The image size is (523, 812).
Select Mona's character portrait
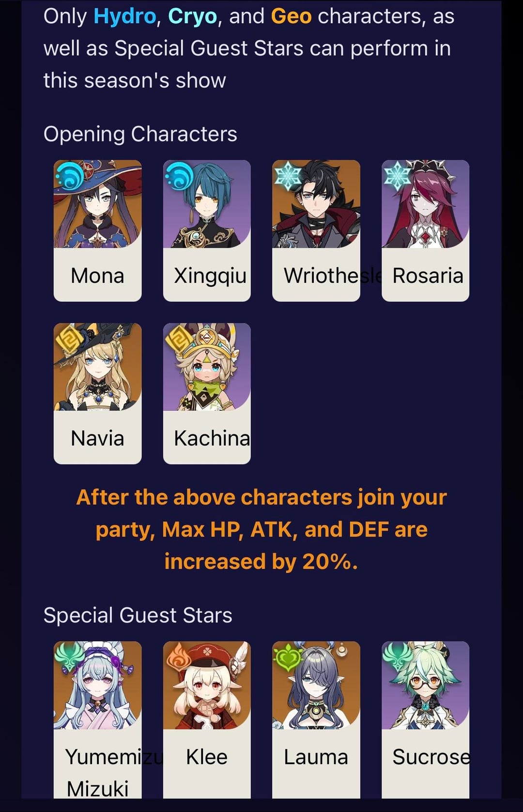tap(97, 204)
